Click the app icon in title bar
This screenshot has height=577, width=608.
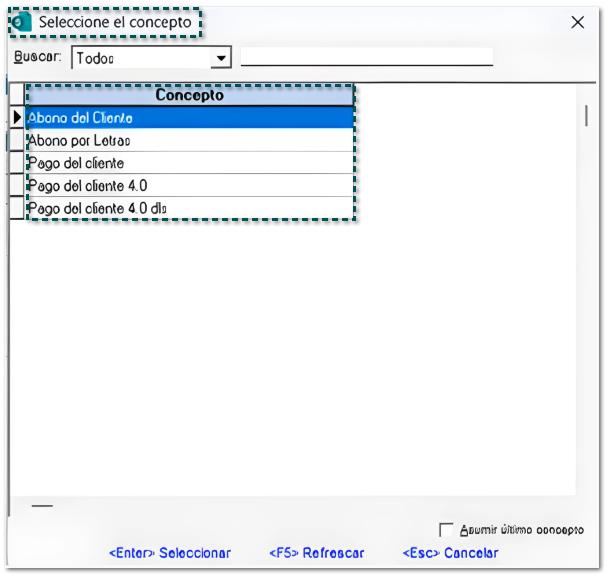[20, 22]
